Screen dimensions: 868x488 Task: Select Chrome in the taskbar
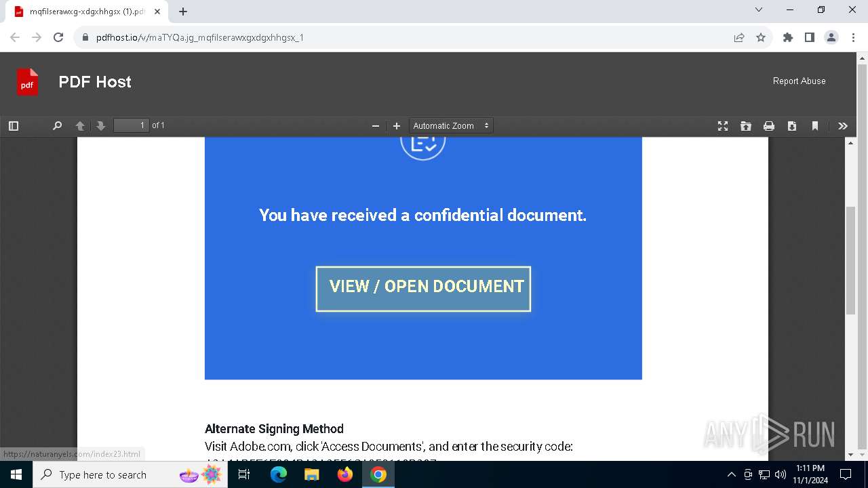(378, 474)
